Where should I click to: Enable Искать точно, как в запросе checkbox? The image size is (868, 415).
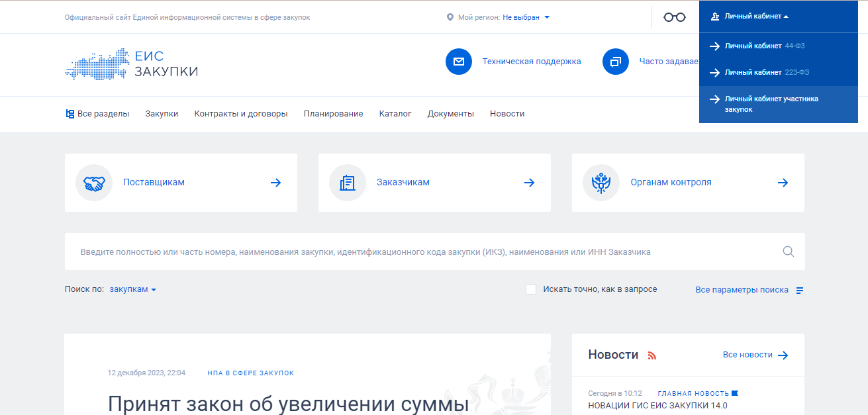coord(531,289)
